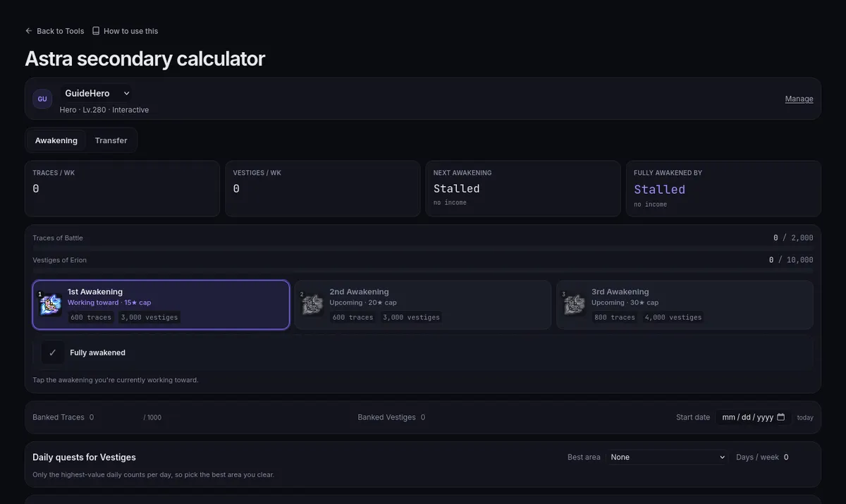Click the Hero · Lv.280 · Interactive subtitle
This screenshot has width=846, height=504.
pos(104,110)
